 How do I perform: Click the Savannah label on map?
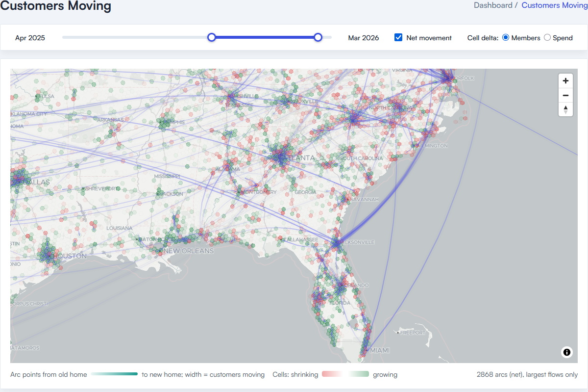pyautogui.click(x=365, y=199)
